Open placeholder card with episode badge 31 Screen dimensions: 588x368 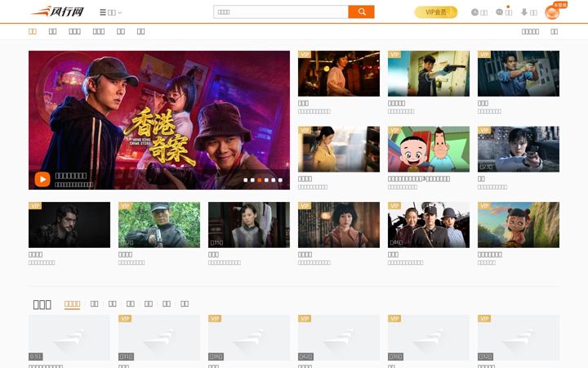pos(159,338)
